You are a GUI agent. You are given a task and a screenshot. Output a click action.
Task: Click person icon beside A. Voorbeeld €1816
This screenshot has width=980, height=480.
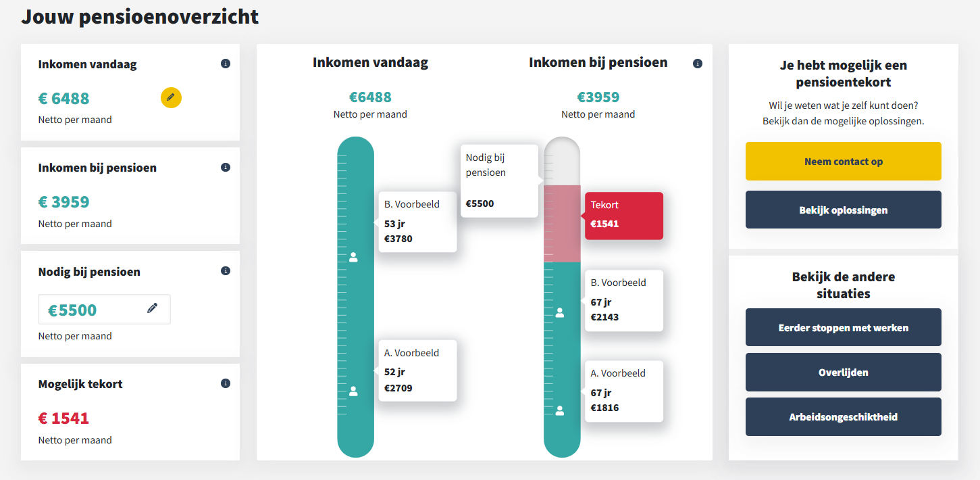click(560, 410)
